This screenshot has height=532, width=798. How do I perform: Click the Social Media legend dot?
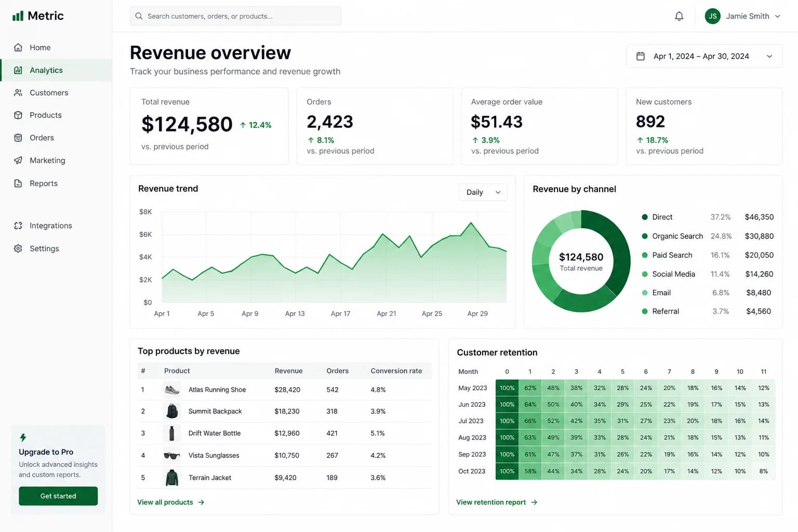645,274
